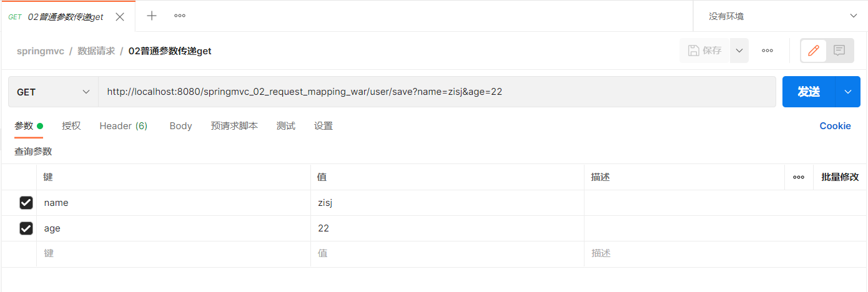Close the 02普通参数传递get request tab
The height and width of the screenshot is (292, 868).
point(121,17)
